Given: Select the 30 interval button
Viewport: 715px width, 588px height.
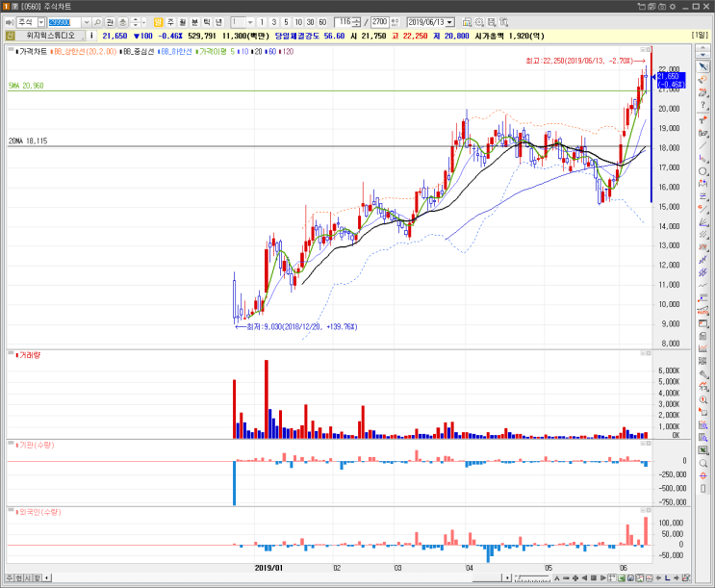Looking at the screenshot, I should click(x=311, y=22).
